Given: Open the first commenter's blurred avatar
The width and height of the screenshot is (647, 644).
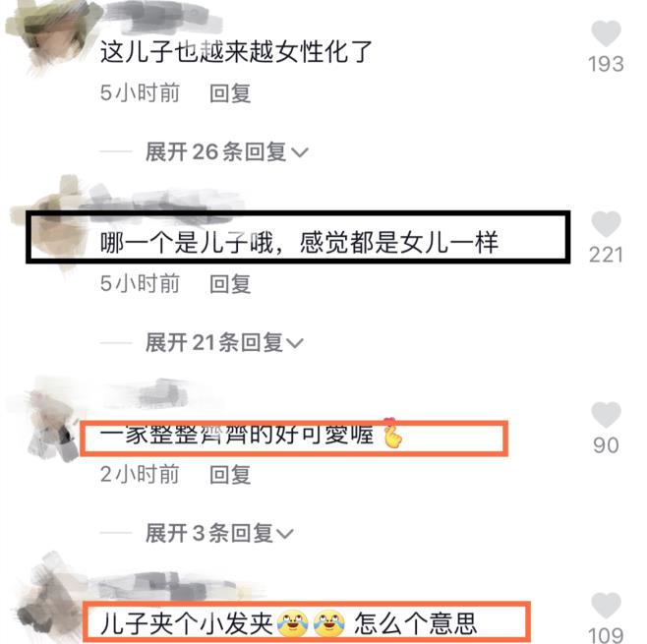Looking at the screenshot, I should 51,35.
